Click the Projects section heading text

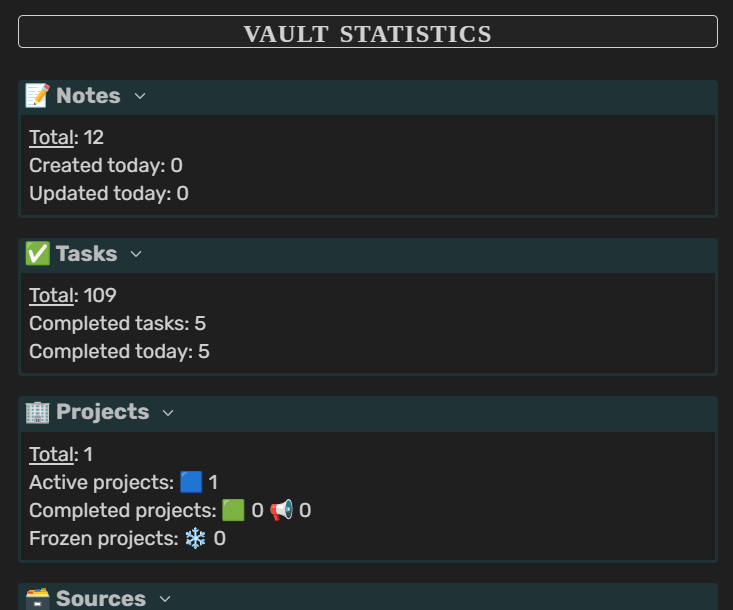tap(102, 412)
